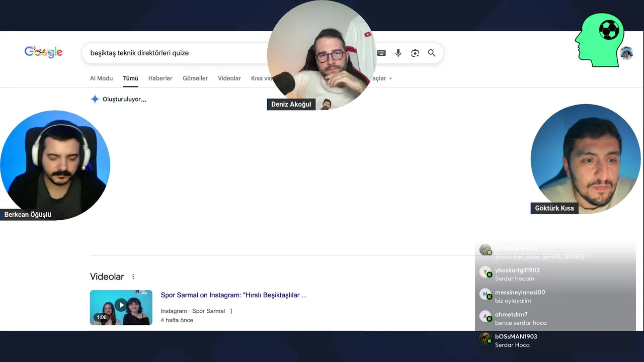The image size is (644, 362).
Task: Click the 'Oluşturuluyor...' text
Action: [x=124, y=100]
